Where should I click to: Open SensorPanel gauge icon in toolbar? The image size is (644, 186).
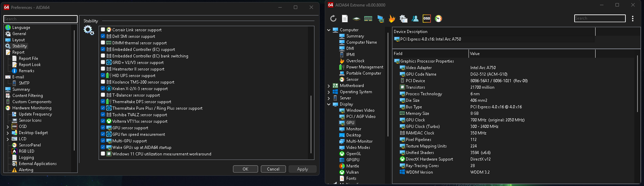point(438,19)
